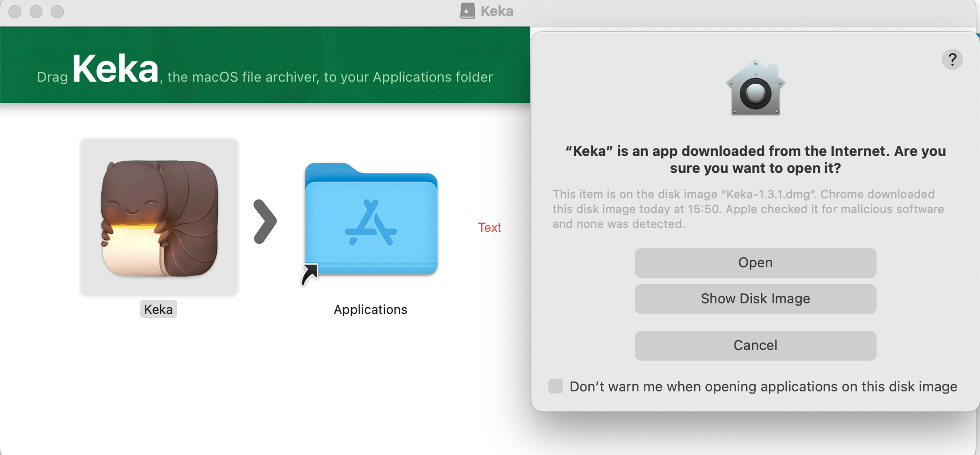Close the Keka disk image window
Viewport: 980px width, 455px height.
pos(15,12)
